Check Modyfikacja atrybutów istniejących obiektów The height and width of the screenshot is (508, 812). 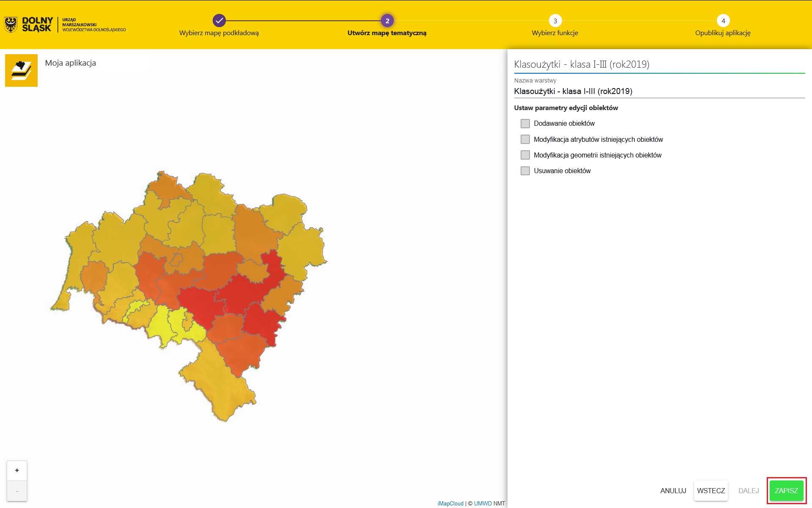click(x=525, y=139)
